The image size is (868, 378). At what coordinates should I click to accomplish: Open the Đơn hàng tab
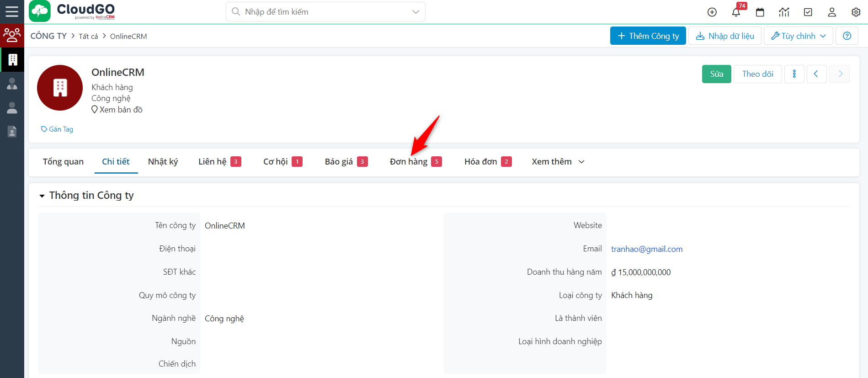(x=415, y=162)
